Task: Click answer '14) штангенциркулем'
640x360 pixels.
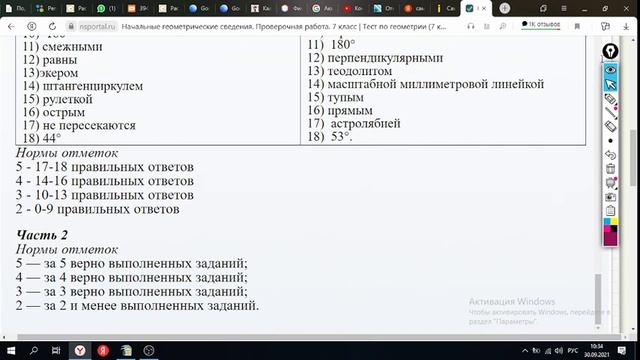Action: (83, 86)
